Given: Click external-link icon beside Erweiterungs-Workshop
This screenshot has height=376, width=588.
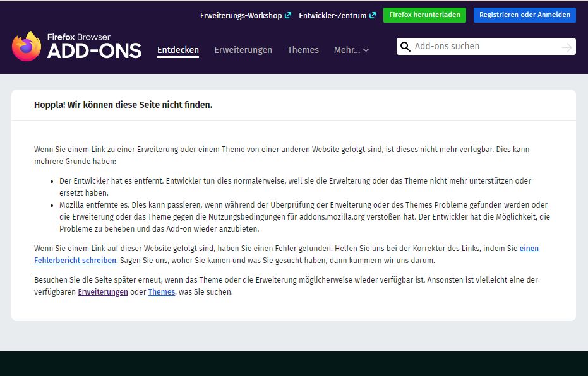Looking at the screenshot, I should coord(288,15).
